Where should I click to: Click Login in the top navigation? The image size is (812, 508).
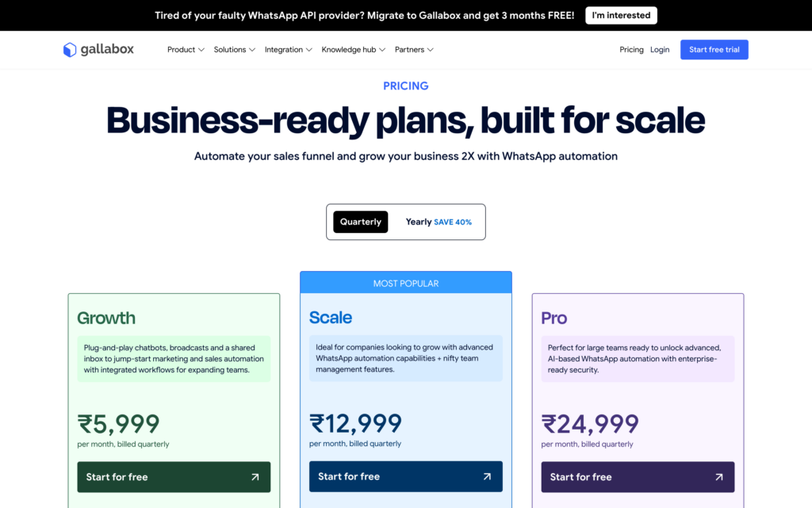point(660,49)
